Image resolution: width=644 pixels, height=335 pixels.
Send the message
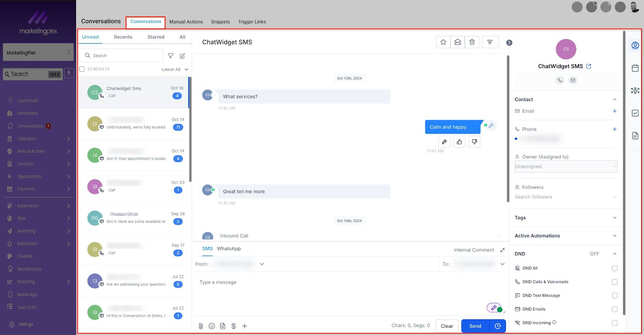pos(475,326)
